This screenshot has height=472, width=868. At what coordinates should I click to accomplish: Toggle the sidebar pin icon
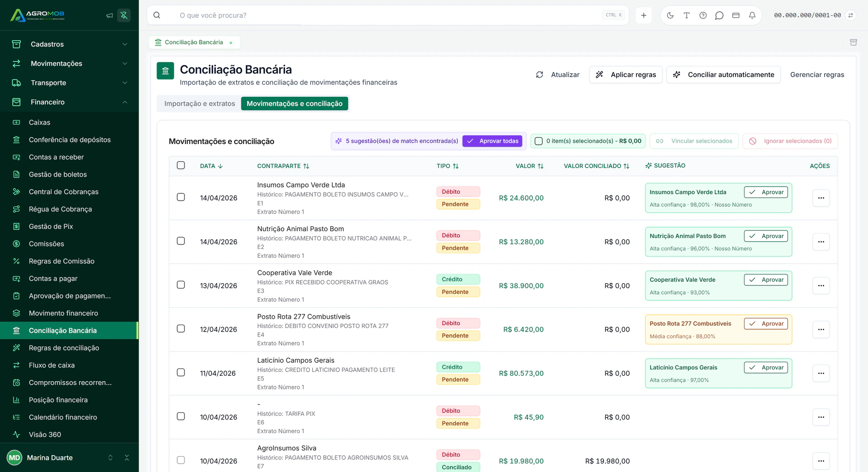tap(124, 15)
